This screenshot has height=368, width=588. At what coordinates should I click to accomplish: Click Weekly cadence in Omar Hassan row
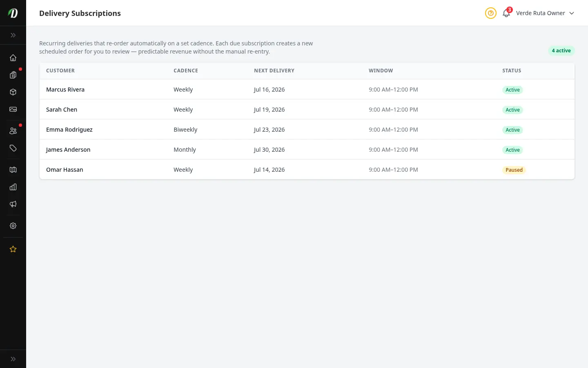click(183, 170)
